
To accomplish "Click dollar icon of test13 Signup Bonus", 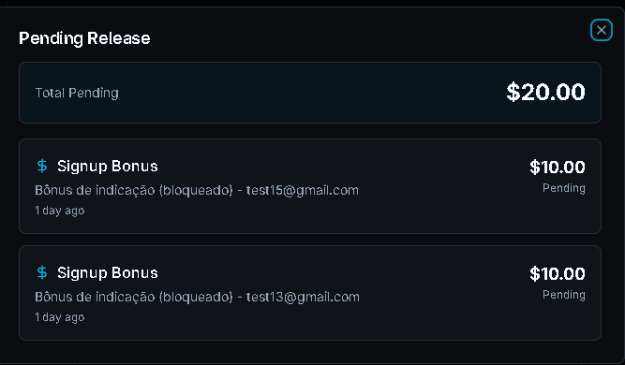I will [42, 273].
